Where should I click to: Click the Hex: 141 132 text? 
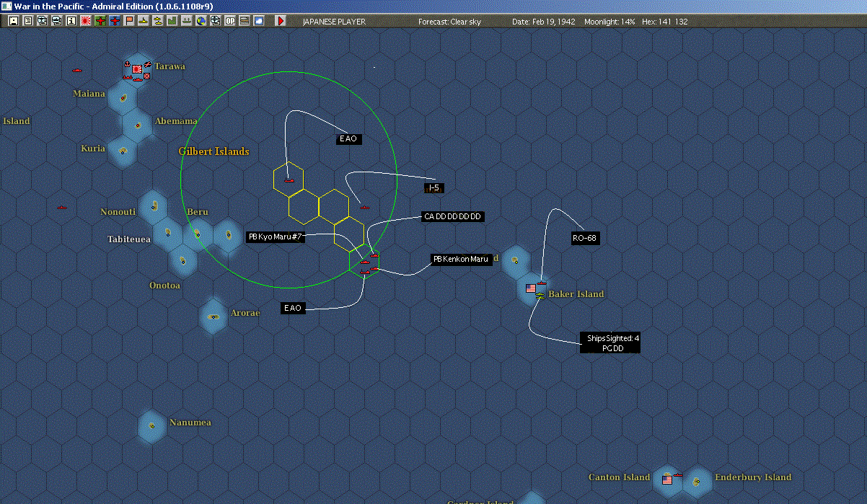click(x=665, y=22)
